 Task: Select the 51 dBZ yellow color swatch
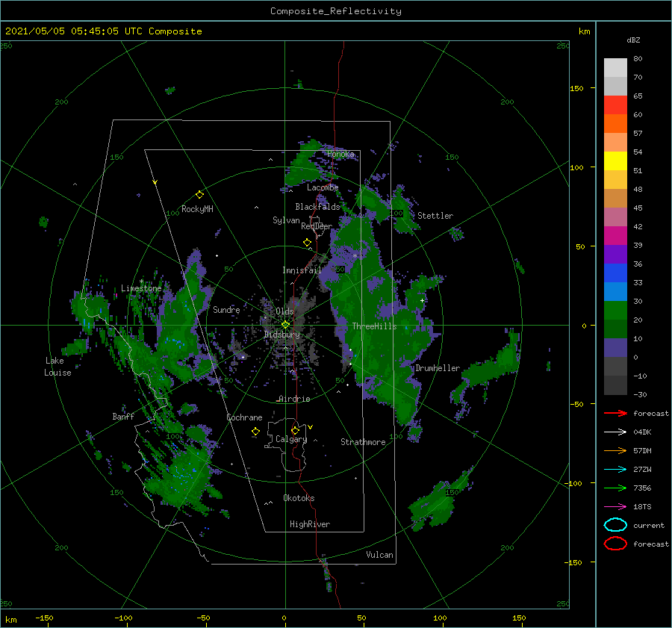[x=615, y=161]
